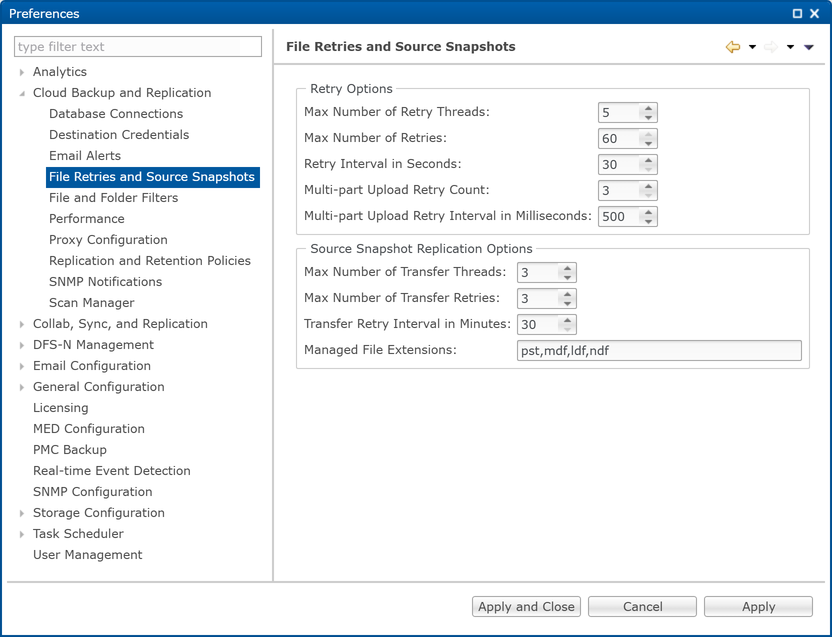The image size is (832, 637).
Task: Decrease Max Number of Transfer Retries
Action: tap(567, 303)
